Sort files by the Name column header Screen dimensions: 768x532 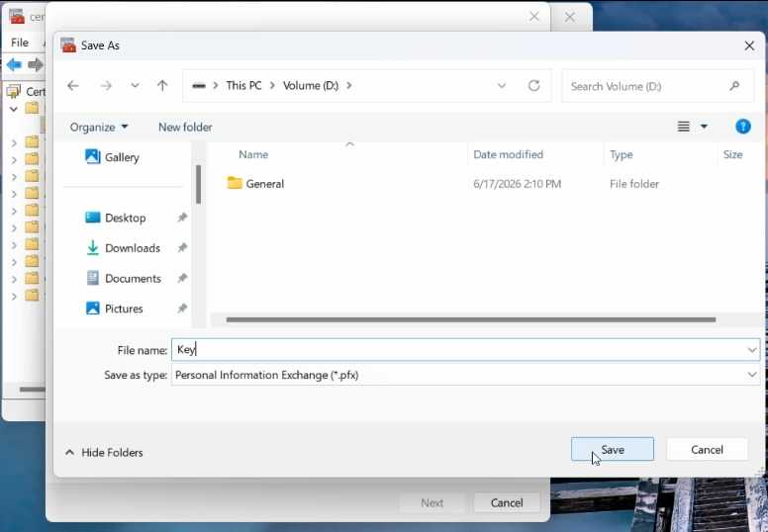(x=253, y=154)
